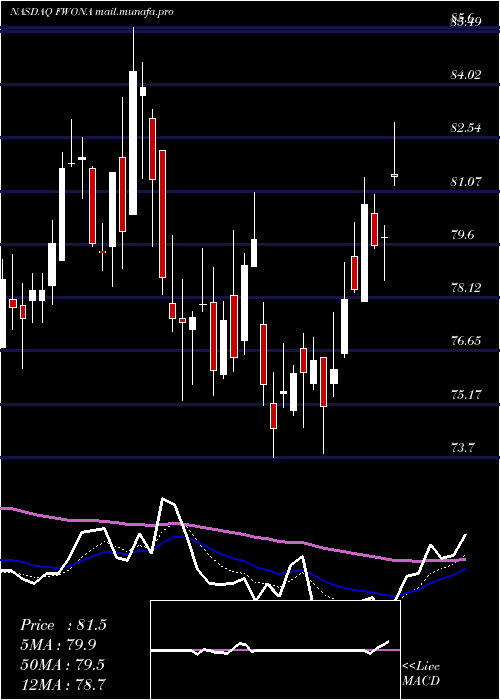
Task: Select the 81.07 price axis label
Action: (466, 182)
